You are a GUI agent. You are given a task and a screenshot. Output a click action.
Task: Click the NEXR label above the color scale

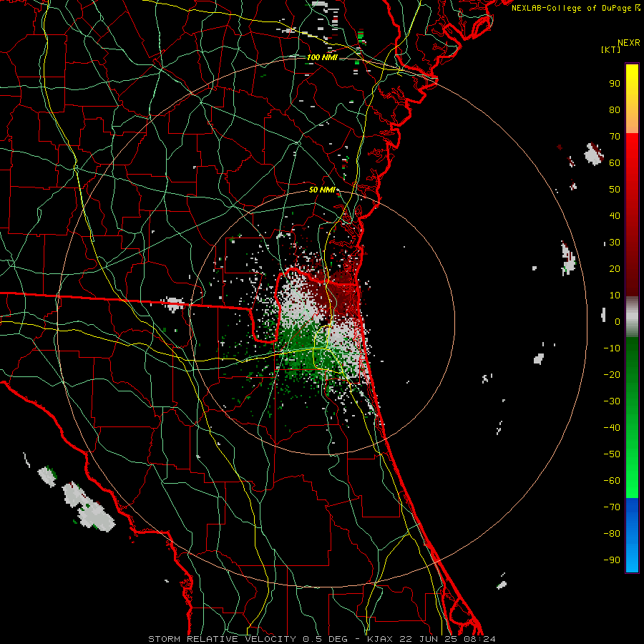(x=629, y=43)
